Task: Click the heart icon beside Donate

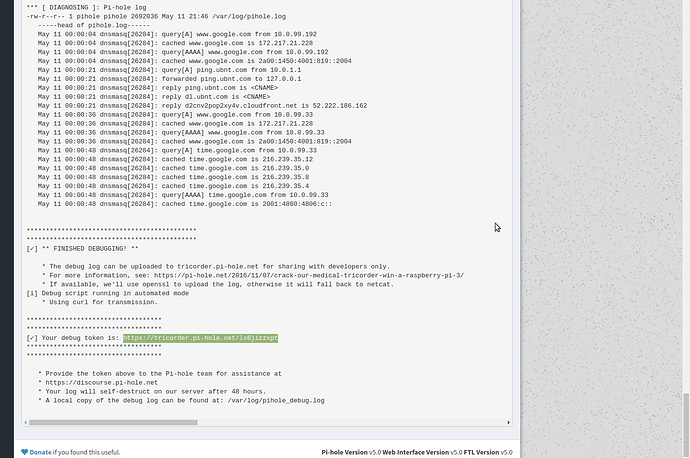Action: (x=22, y=452)
